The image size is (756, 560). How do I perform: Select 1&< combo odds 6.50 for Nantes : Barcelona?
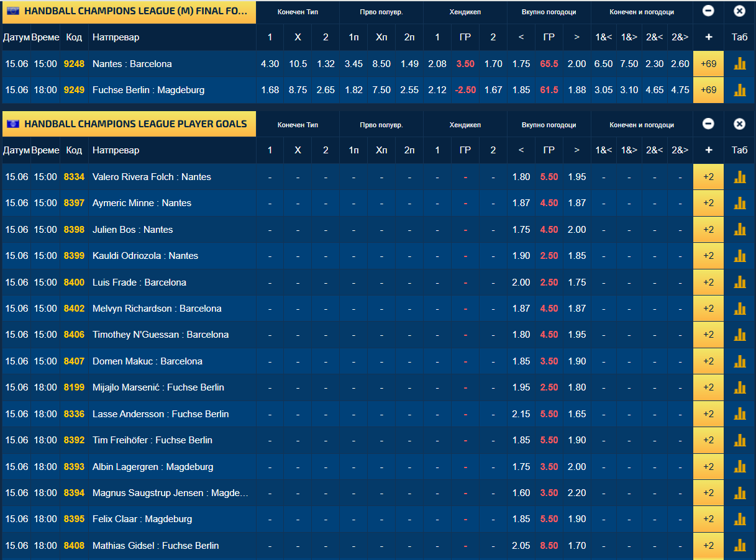point(603,64)
